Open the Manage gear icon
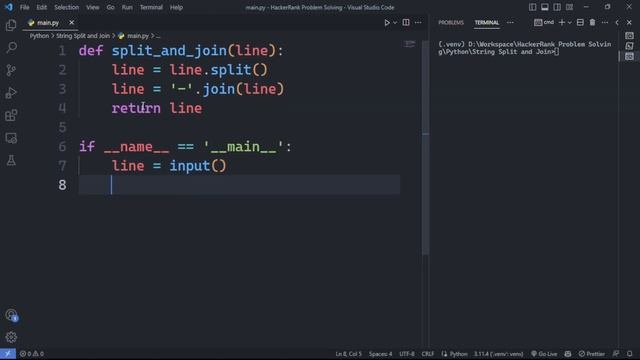Viewport: 640px width, 360px height. point(11,337)
